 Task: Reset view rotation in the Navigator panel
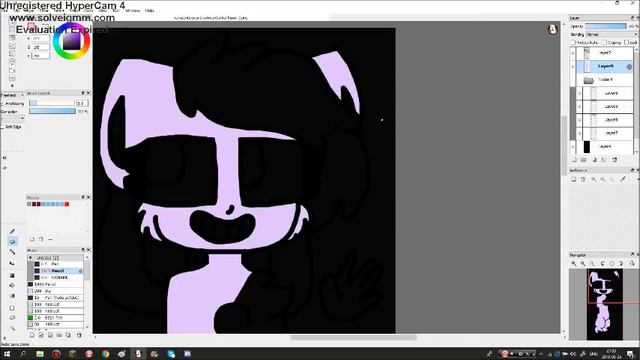[612, 264]
